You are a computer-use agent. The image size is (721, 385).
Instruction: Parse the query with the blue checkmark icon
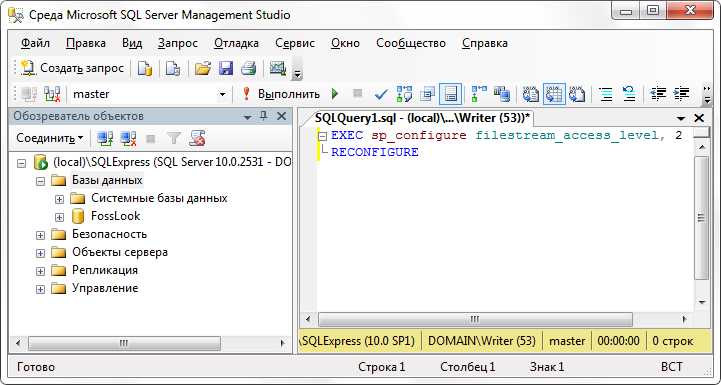381,94
